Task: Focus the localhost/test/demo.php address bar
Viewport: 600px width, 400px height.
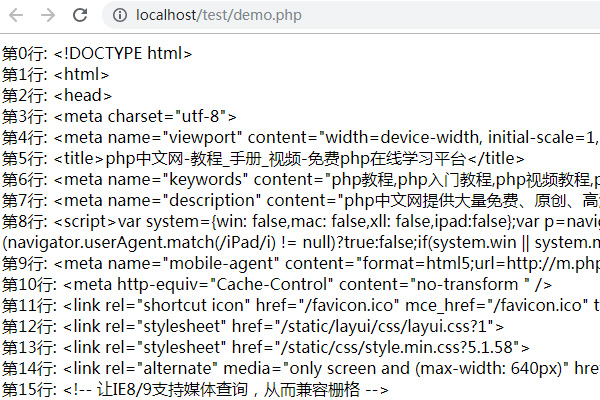Action: [351, 15]
